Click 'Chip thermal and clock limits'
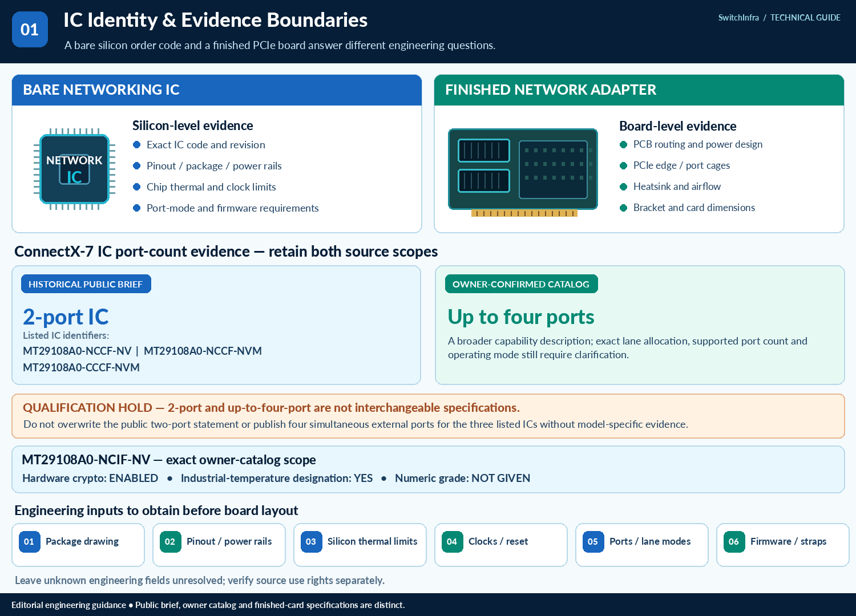The width and height of the screenshot is (856, 616). coord(211,187)
